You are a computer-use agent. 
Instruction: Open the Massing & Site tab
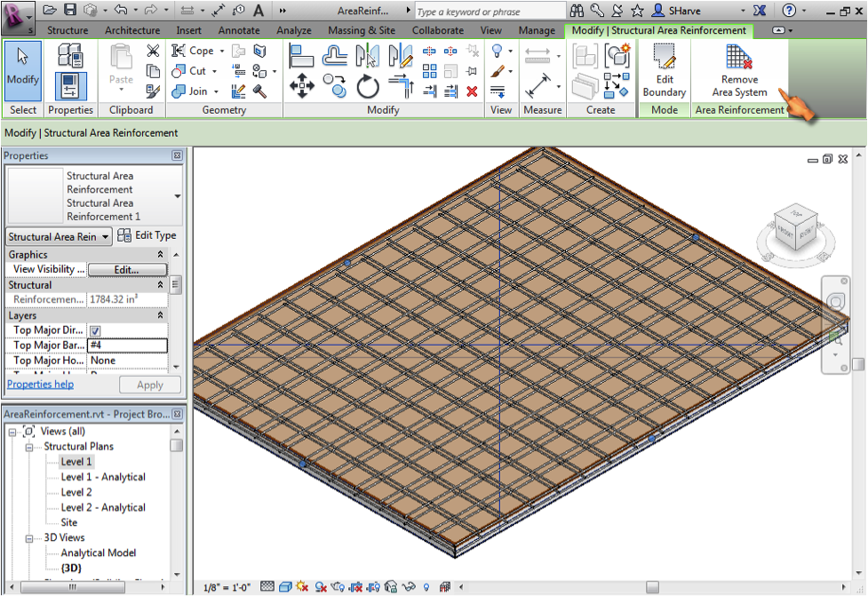click(362, 29)
